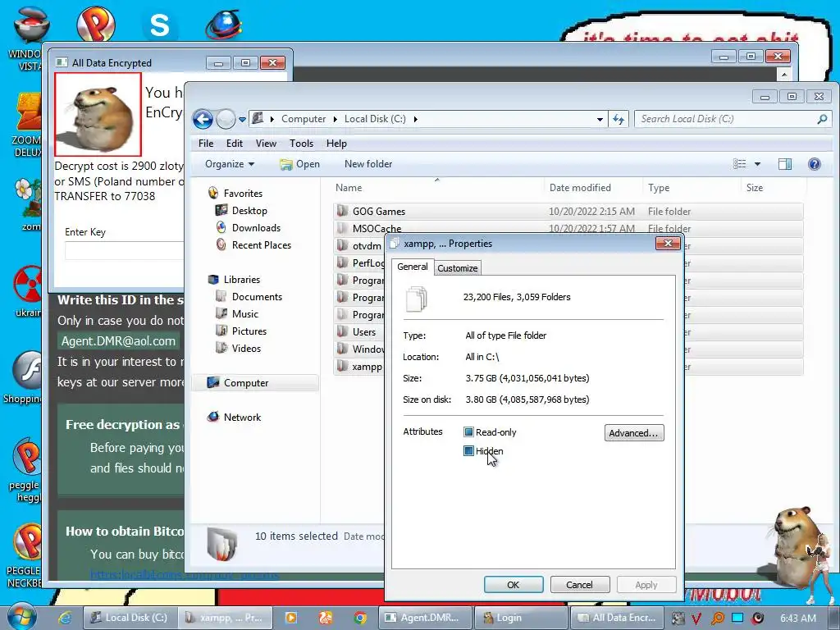Click the refresh button next to address bar
This screenshot has width=840, height=630.
click(x=619, y=119)
